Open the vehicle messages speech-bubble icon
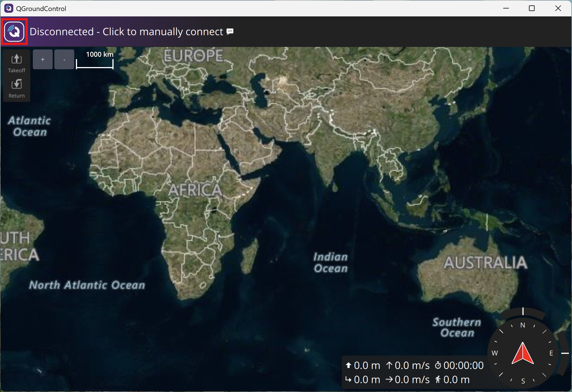 (230, 31)
